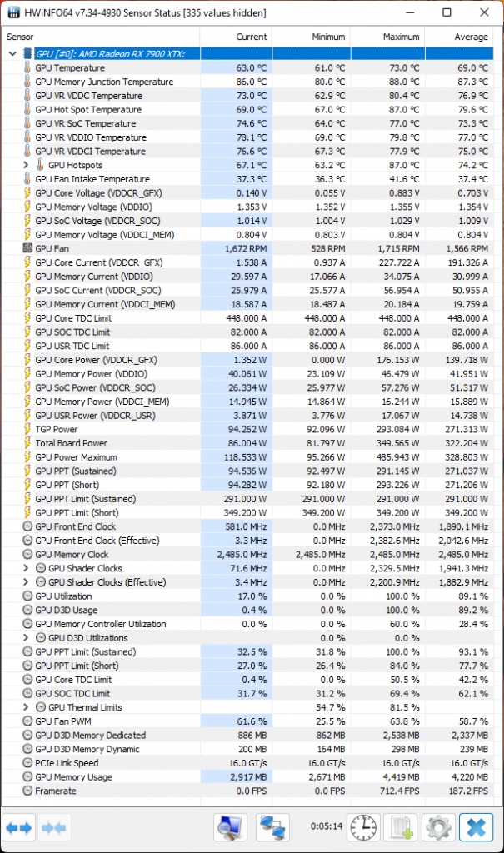Expand the GPU D3D Utilizations row
The width and height of the screenshot is (504, 853).
[26, 637]
